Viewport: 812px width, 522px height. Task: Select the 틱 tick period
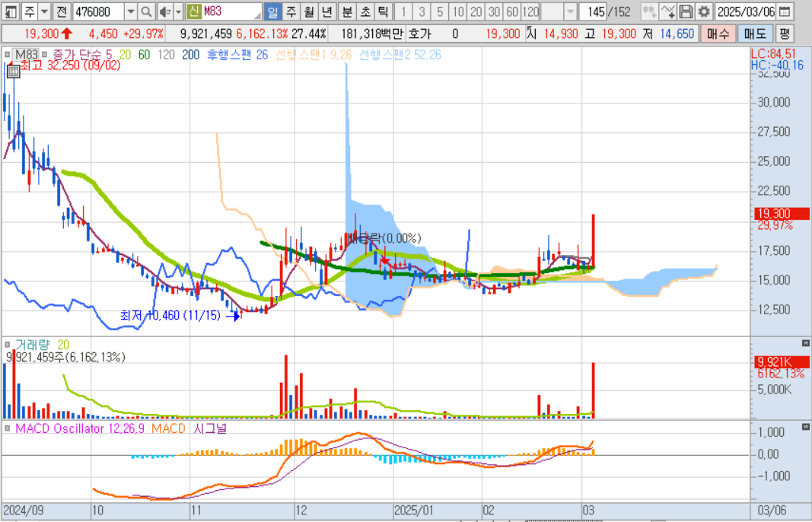pos(384,11)
